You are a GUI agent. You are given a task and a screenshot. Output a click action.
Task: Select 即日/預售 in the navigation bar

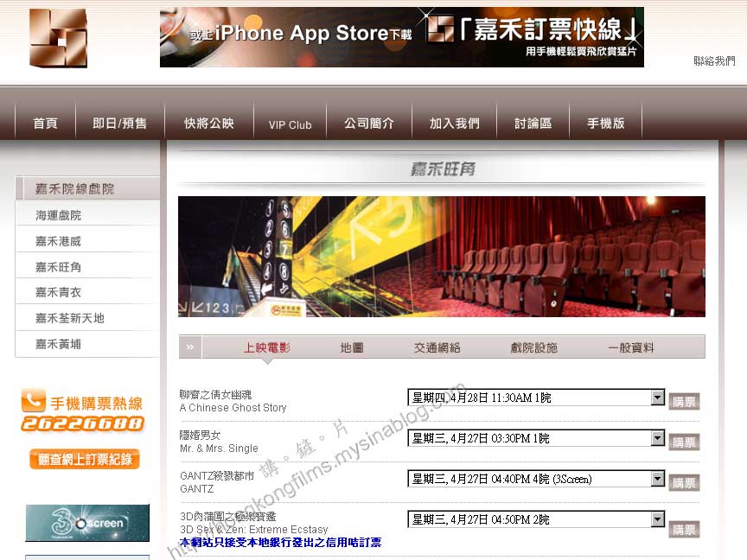(119, 124)
